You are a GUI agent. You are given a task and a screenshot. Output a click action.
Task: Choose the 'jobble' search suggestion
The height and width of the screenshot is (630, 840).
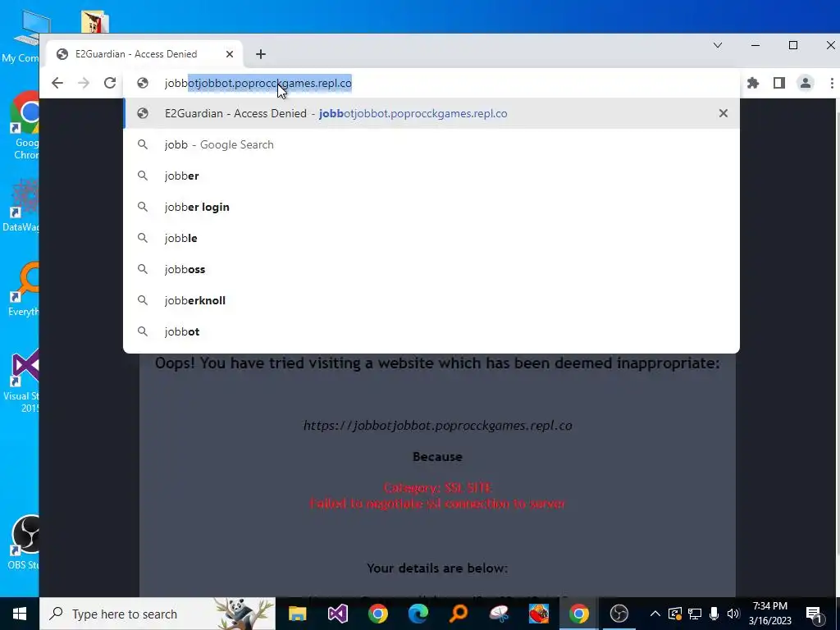click(x=431, y=238)
